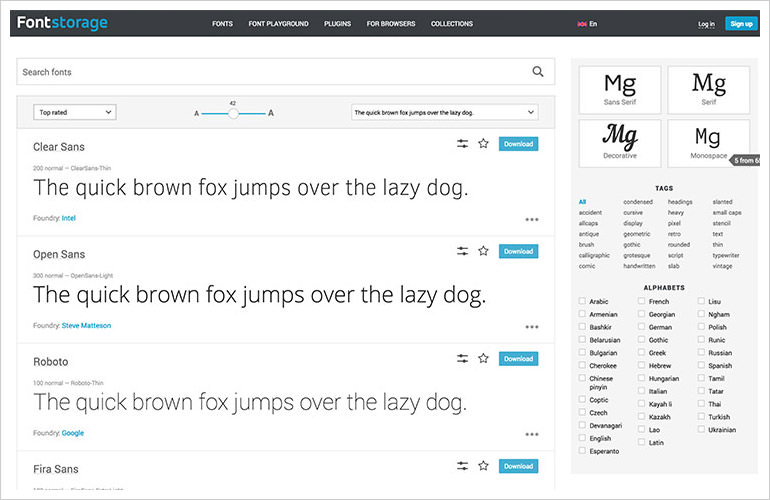
Task: Open the Font Playground menu item
Action: (278, 23)
